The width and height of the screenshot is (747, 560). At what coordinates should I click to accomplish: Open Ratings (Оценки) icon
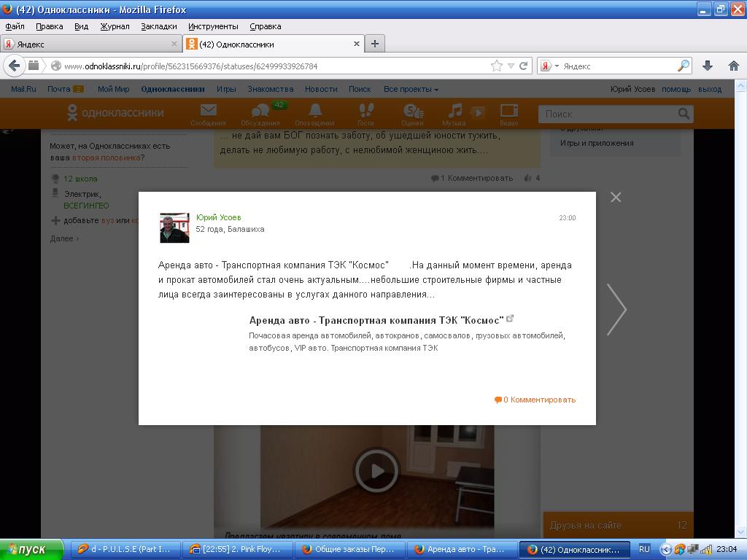pyautogui.click(x=413, y=111)
